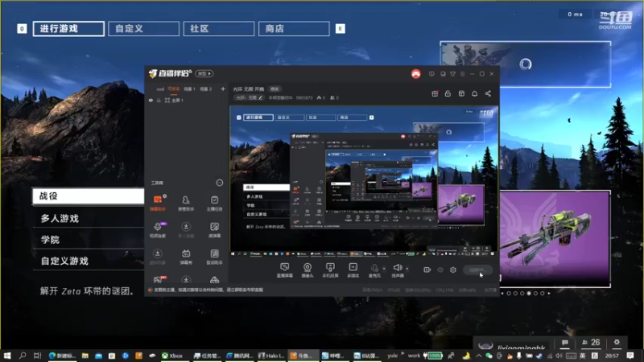Open Windows Start menu

[x=7, y=356]
